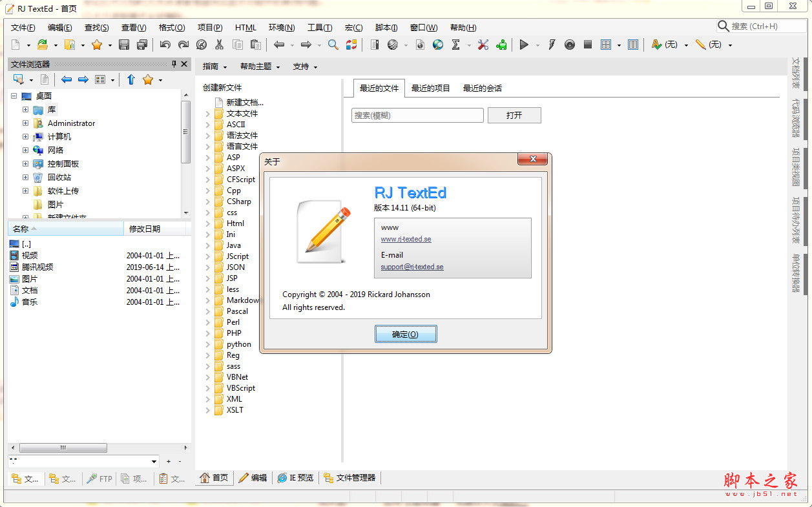Viewport: 812px width, 507px height.
Task: Click the blue up arrow in file browser
Action: [130, 79]
